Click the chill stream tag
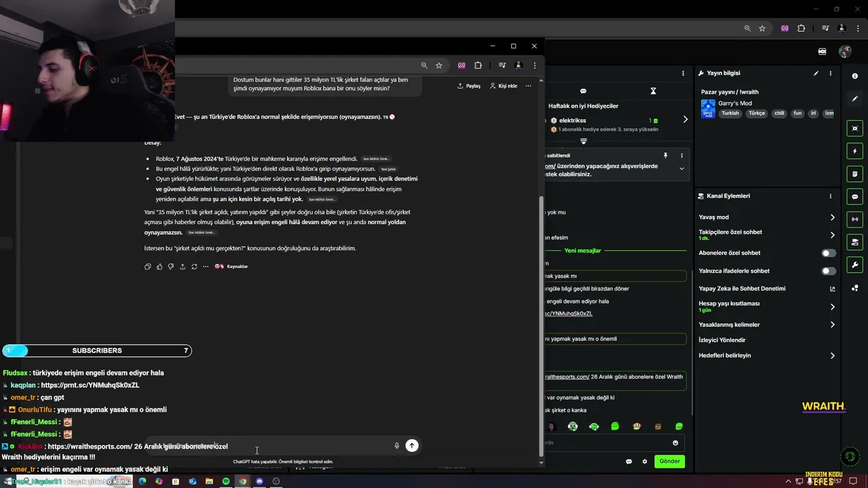 pyautogui.click(x=779, y=114)
